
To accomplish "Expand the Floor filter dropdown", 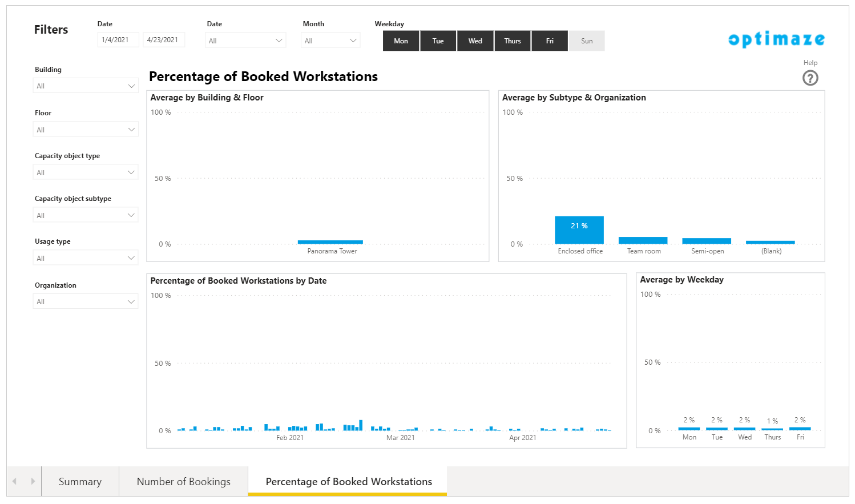I will 86,130.
